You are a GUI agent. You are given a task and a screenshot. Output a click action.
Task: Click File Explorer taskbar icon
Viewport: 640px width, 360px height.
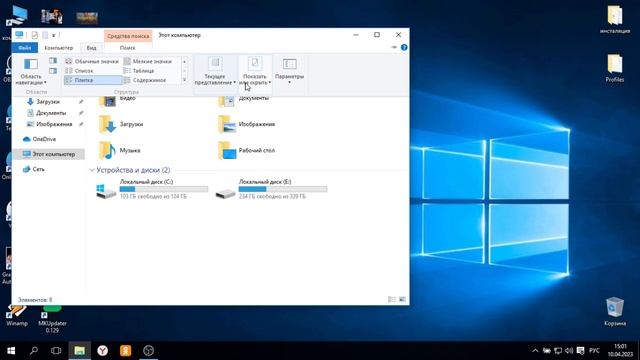(79, 351)
